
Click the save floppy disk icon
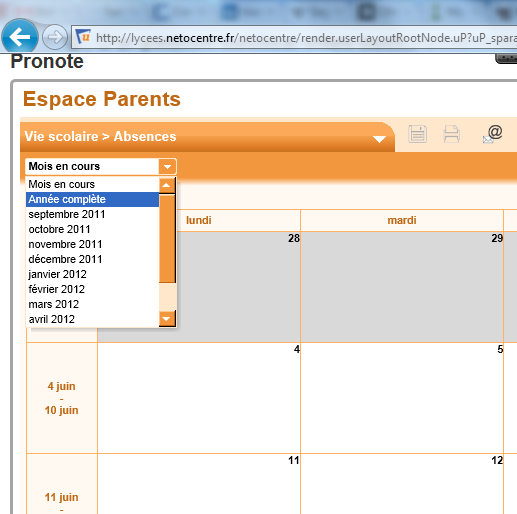417,134
